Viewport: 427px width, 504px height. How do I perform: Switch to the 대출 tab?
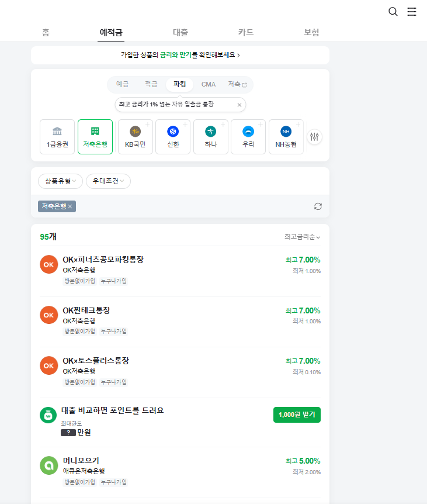click(180, 33)
